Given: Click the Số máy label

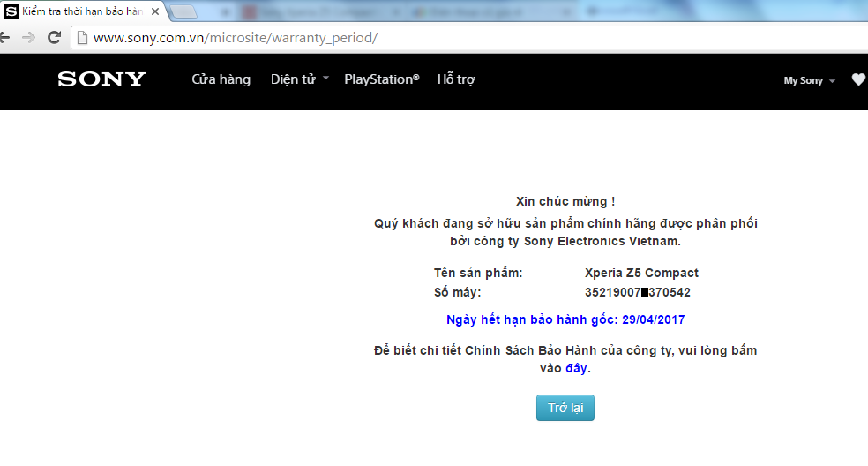Looking at the screenshot, I should click(x=457, y=292).
